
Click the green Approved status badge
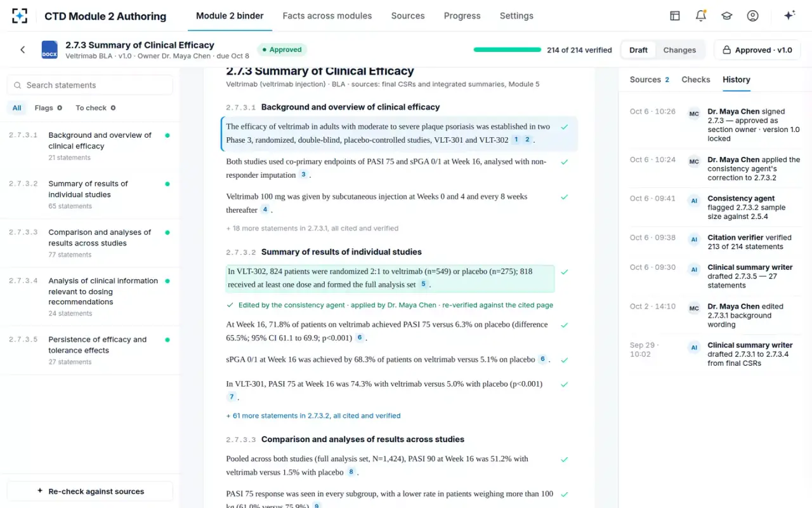282,50
